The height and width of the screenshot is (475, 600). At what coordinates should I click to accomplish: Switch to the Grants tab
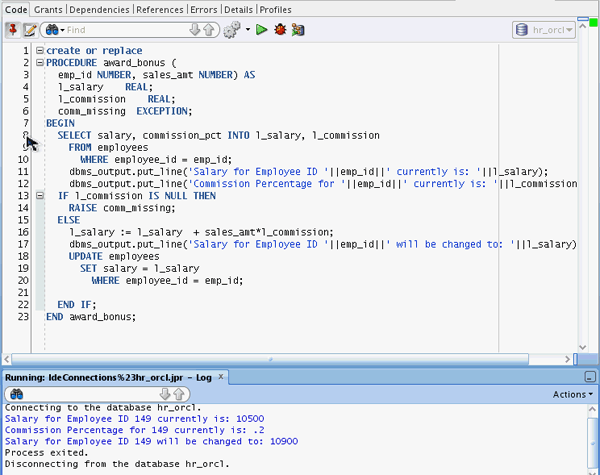coord(48,10)
